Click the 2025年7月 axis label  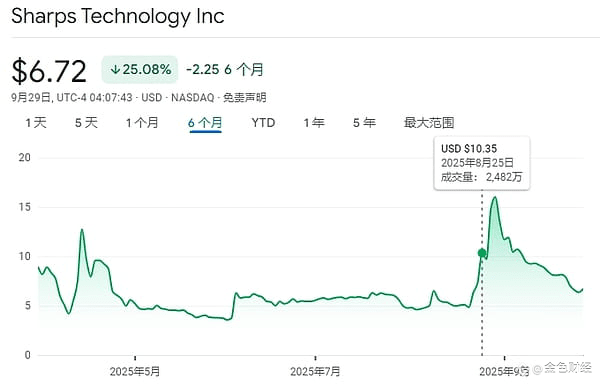[x=315, y=371]
